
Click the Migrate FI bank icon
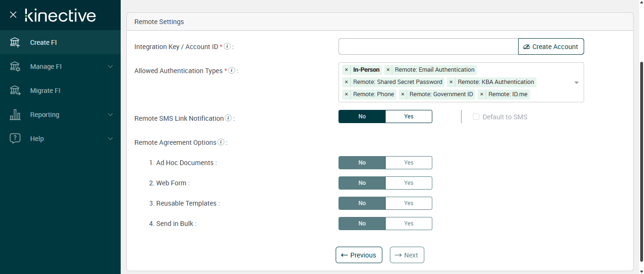pyautogui.click(x=15, y=91)
